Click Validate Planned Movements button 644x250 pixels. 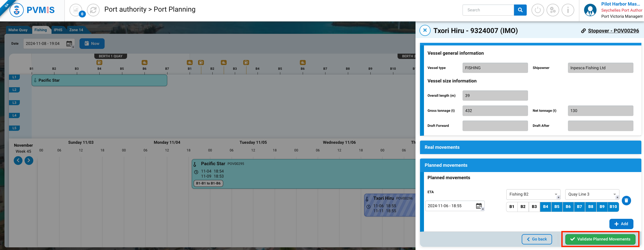[x=600, y=239]
